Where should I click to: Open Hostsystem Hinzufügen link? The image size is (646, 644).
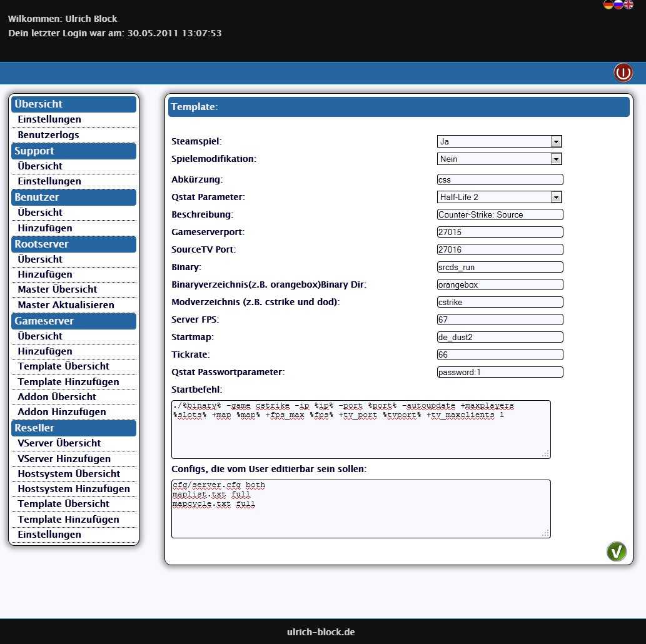74,489
